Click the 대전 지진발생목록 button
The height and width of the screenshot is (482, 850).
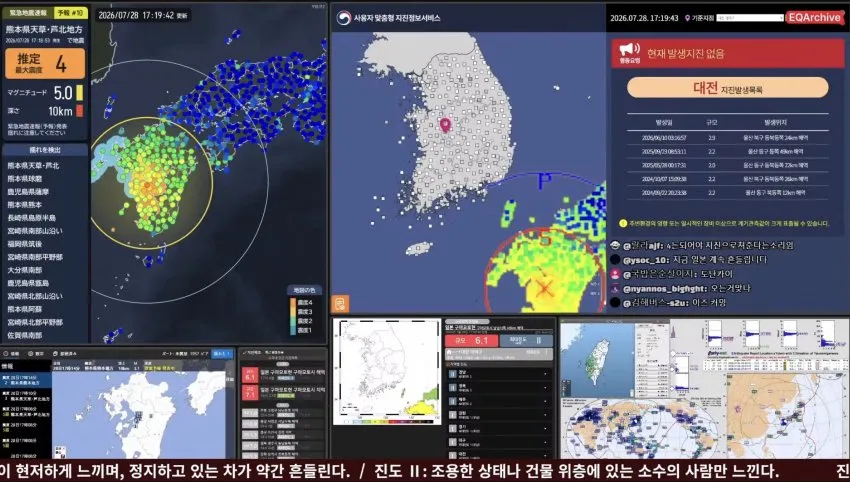pos(727,88)
